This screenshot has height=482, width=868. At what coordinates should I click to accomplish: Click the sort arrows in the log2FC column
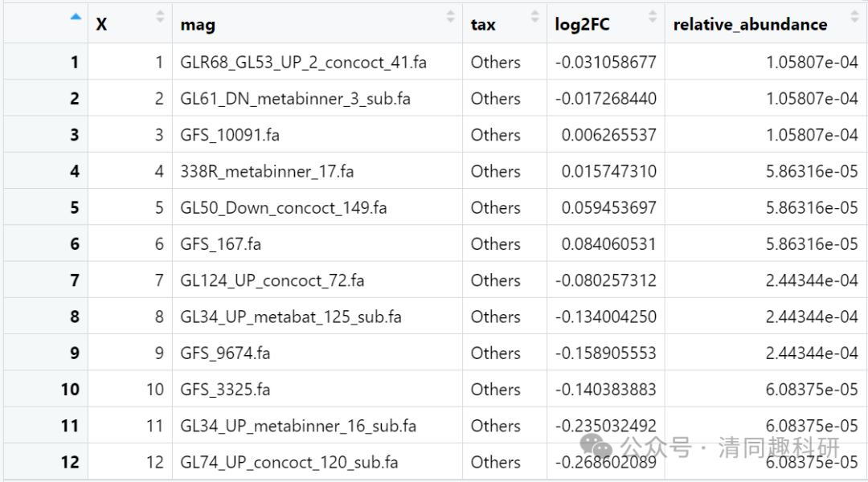(652, 17)
